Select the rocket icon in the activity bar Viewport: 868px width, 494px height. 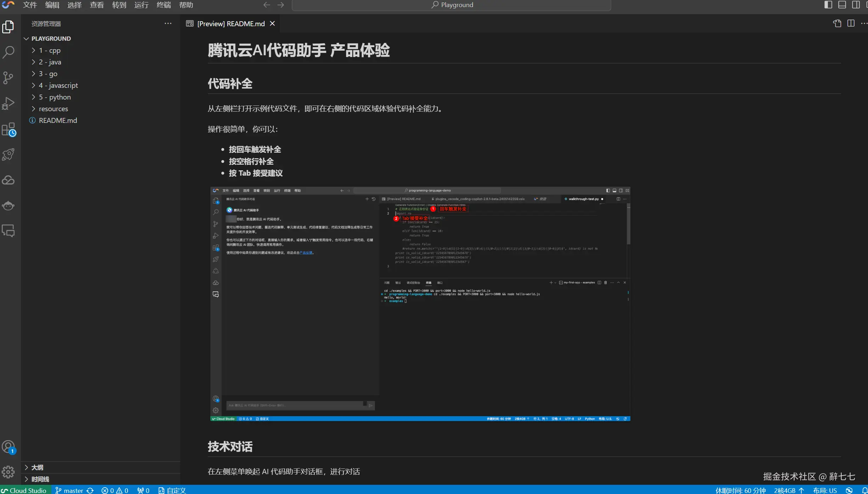[x=8, y=154]
